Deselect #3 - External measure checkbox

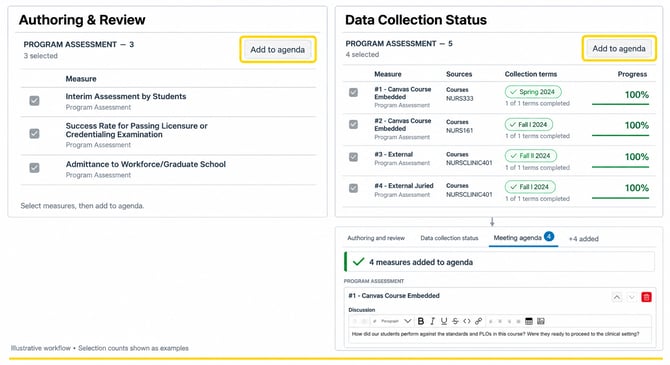click(353, 157)
